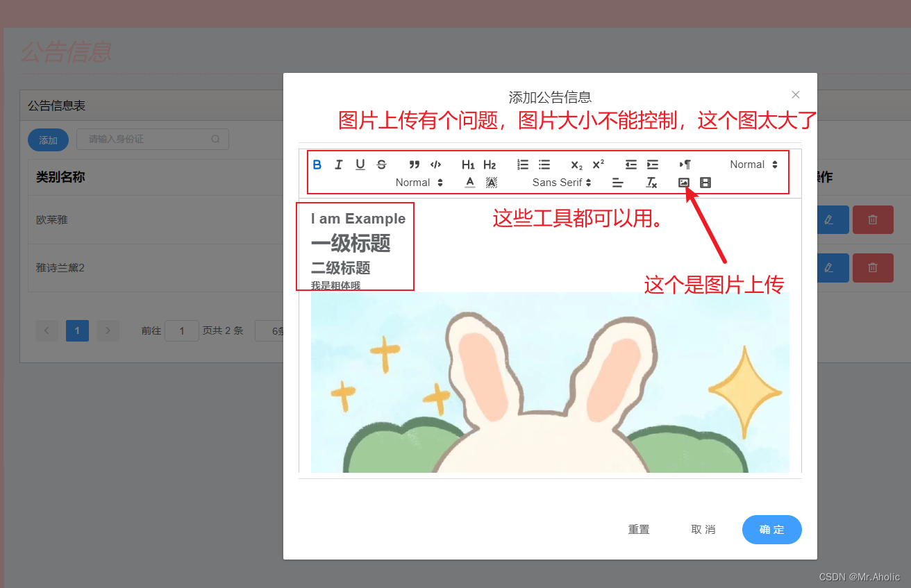Click the 重置 reset link
Viewport: 911px width, 588px height.
tap(639, 529)
